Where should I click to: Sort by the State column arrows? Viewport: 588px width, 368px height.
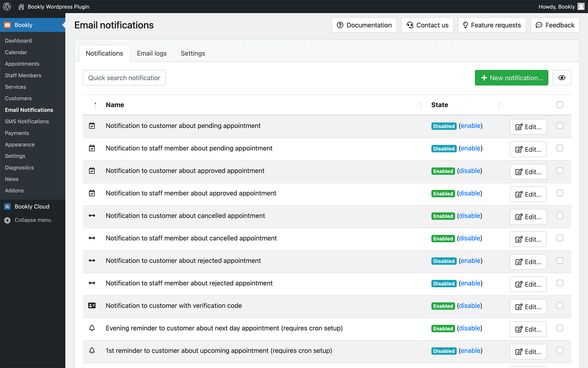499,105
